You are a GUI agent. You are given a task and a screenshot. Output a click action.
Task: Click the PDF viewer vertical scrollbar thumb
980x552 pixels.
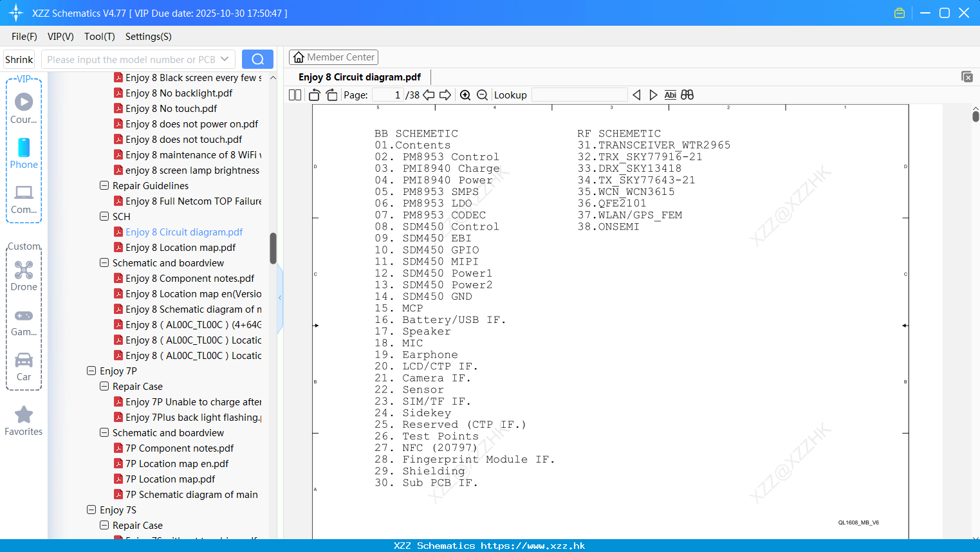click(x=975, y=116)
